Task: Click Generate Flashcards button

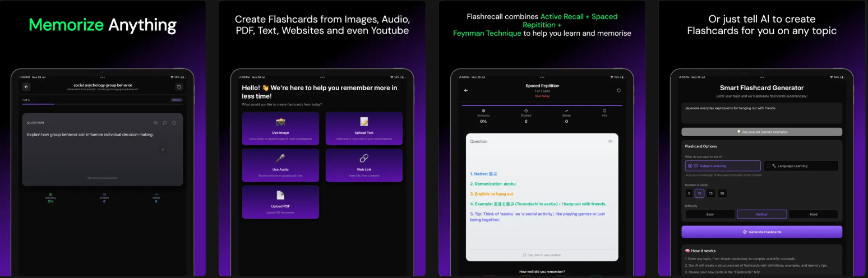Action: 761,232
